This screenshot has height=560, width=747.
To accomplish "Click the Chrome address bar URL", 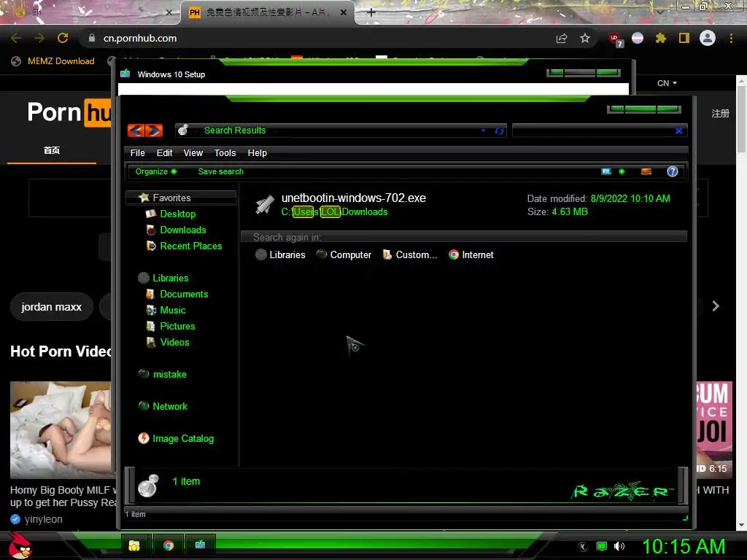I will [x=139, y=38].
